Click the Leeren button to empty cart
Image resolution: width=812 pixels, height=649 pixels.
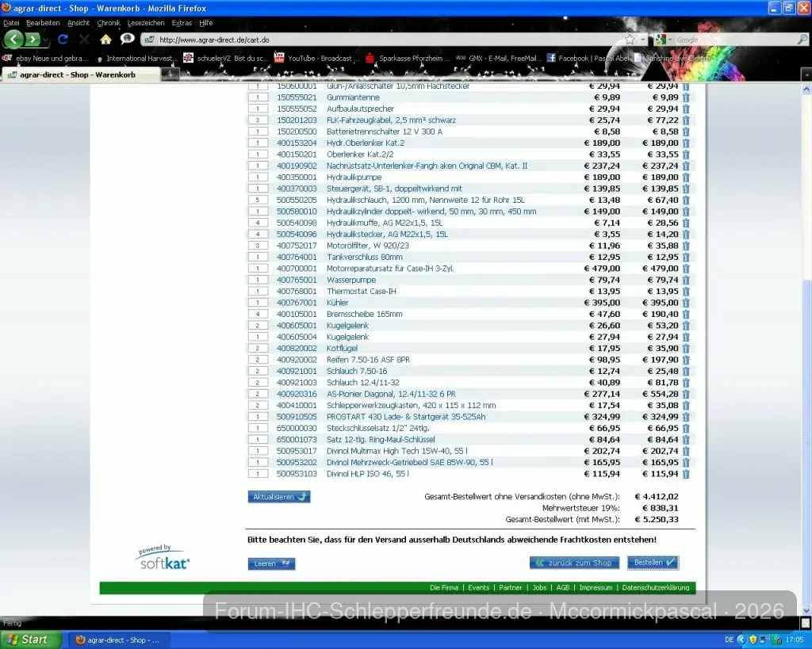[x=271, y=563]
